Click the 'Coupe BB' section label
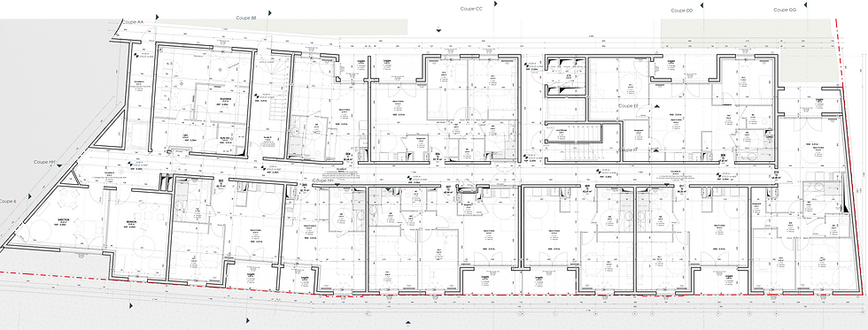Screen dimensions: 868x330 [246, 18]
